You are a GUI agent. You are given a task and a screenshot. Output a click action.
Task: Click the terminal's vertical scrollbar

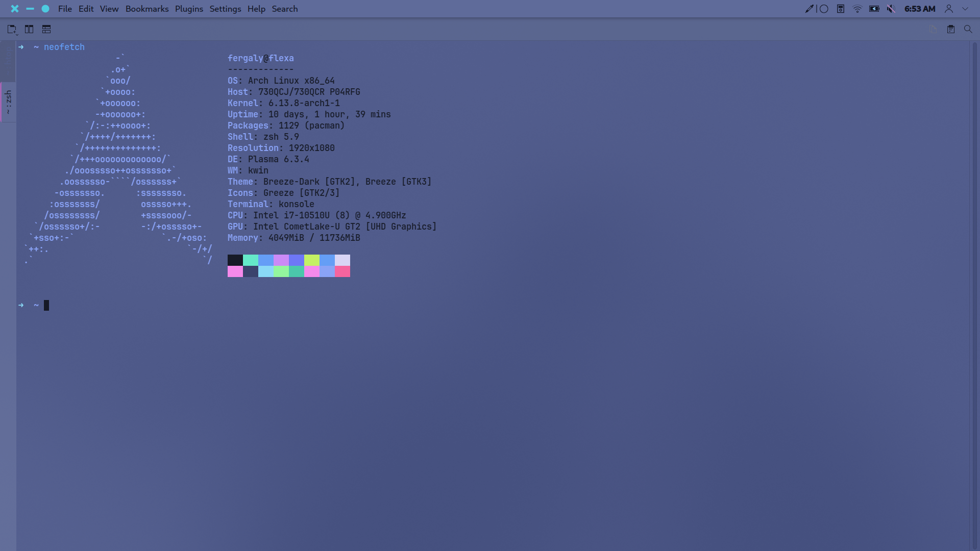point(974,296)
